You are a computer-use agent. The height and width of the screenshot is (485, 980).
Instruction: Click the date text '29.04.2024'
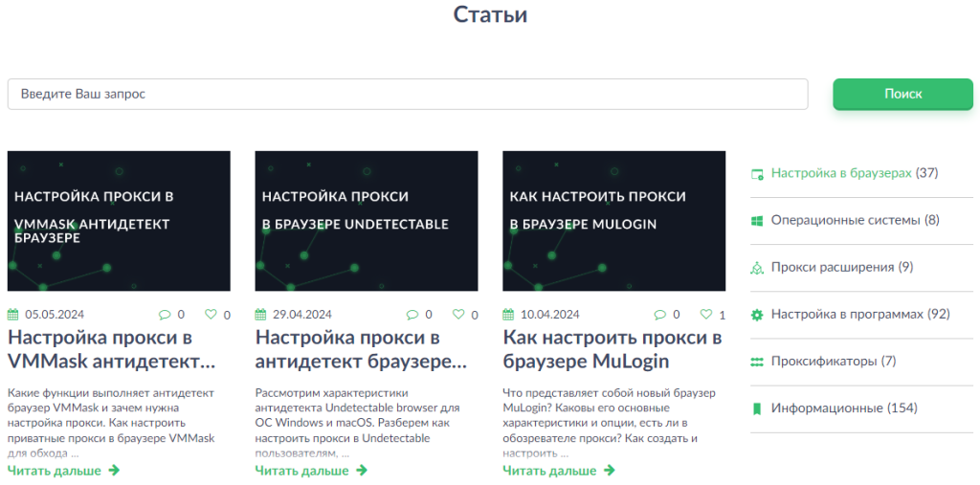[x=301, y=315]
